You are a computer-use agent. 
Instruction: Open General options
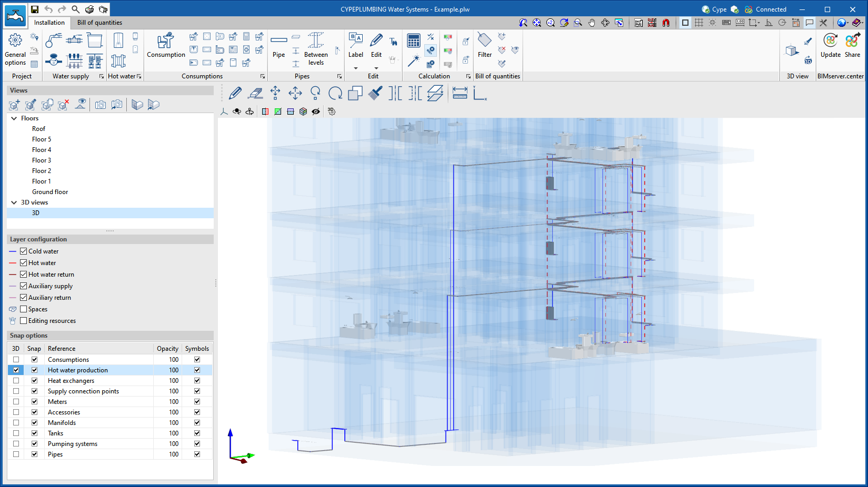15,49
